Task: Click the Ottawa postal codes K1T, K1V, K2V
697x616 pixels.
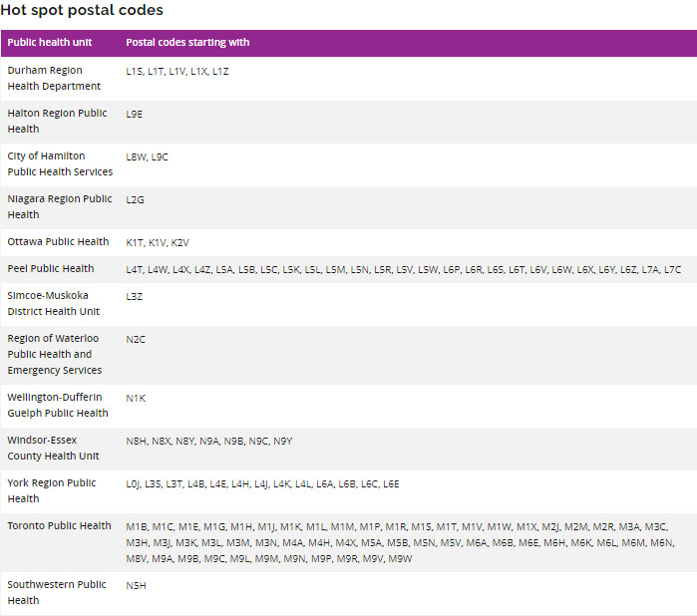Action: click(158, 242)
